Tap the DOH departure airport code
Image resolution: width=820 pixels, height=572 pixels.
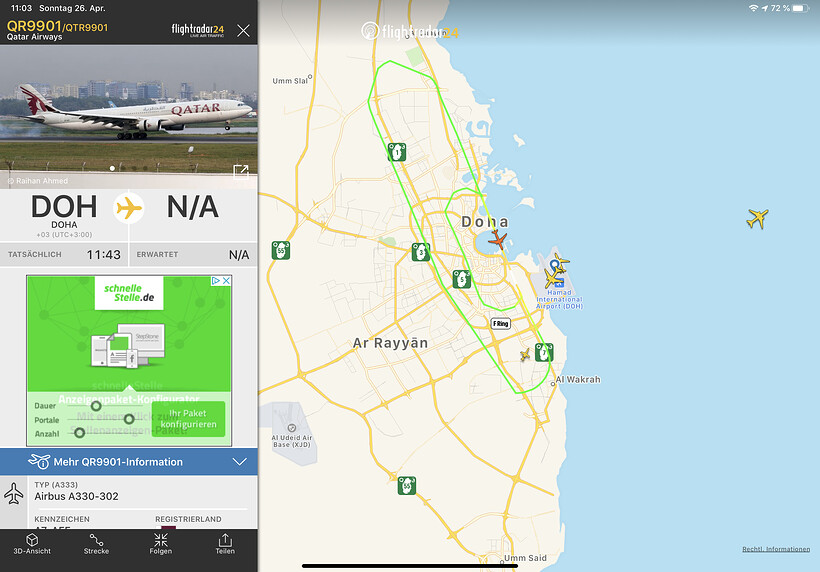(x=64, y=206)
